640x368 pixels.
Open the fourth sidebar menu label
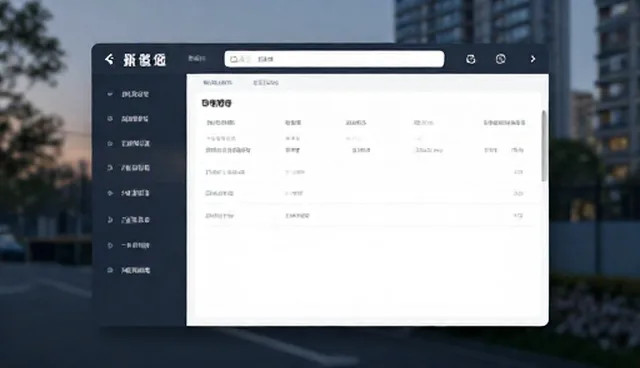(135, 168)
